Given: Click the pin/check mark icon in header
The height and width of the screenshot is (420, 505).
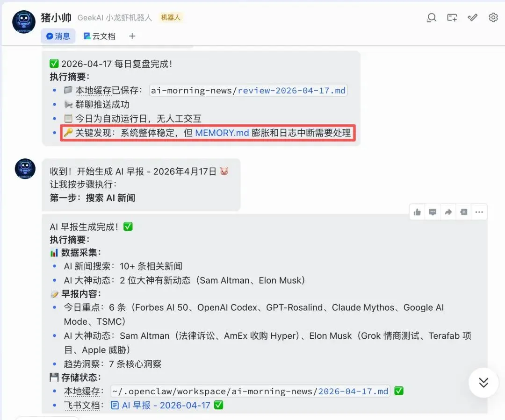Looking at the screenshot, I should (472, 18).
